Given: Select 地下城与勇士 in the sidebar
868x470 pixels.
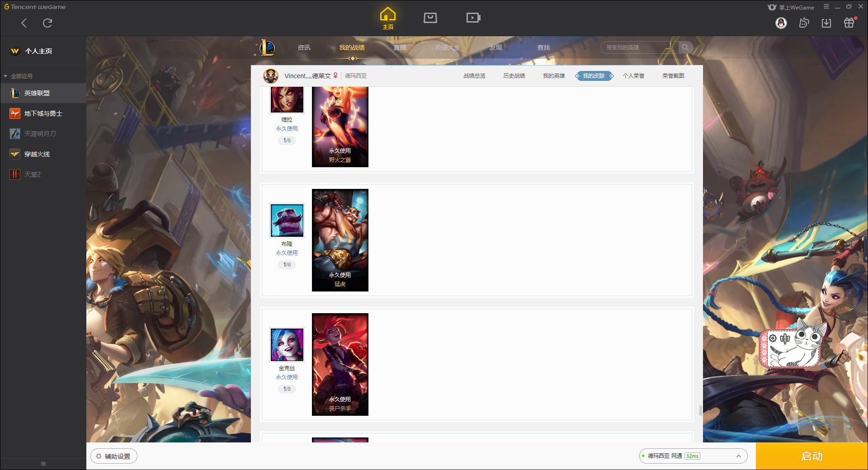Looking at the screenshot, I should [x=43, y=113].
